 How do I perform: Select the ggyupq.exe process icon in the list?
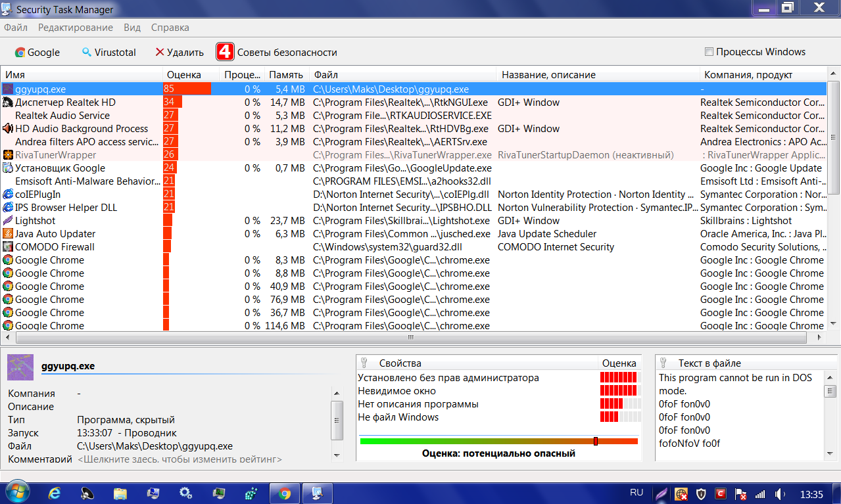[8, 89]
